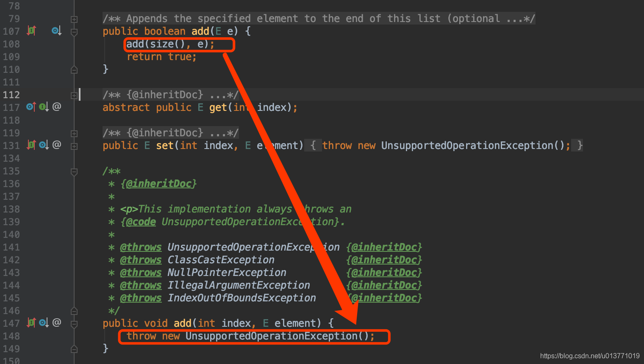Click the 'boolean' keyword on line 107
This screenshot has height=364, width=644.
tap(165, 31)
